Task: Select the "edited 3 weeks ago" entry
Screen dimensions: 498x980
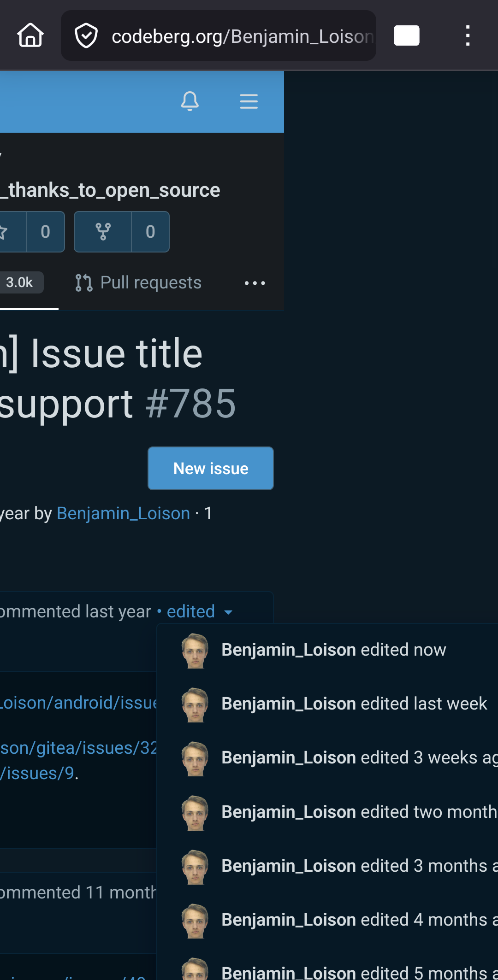Action: [x=358, y=757]
